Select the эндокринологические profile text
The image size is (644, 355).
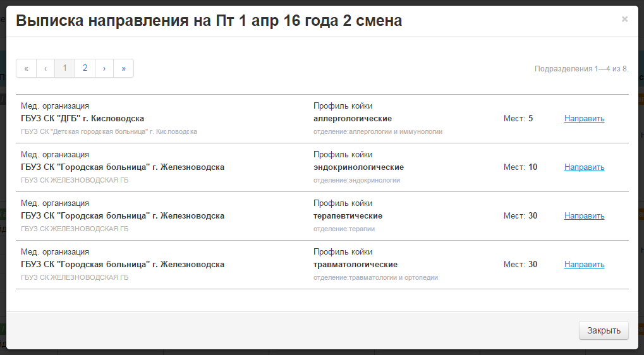pos(358,167)
